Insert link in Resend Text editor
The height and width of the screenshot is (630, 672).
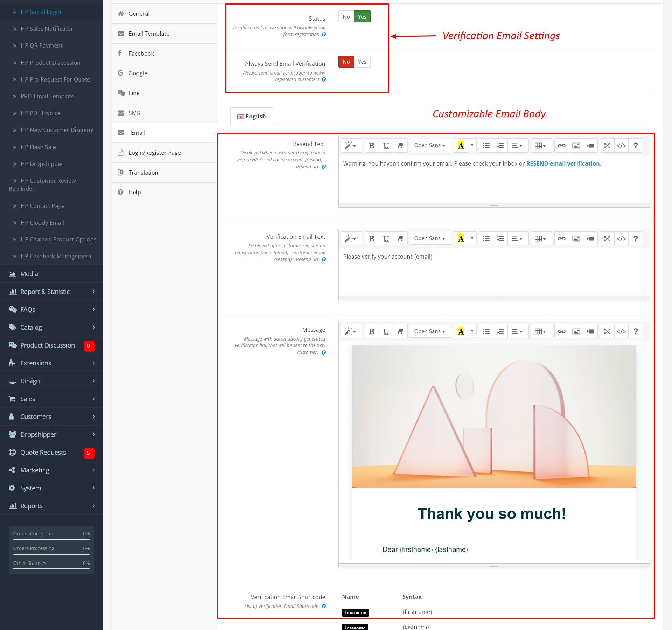pos(562,146)
